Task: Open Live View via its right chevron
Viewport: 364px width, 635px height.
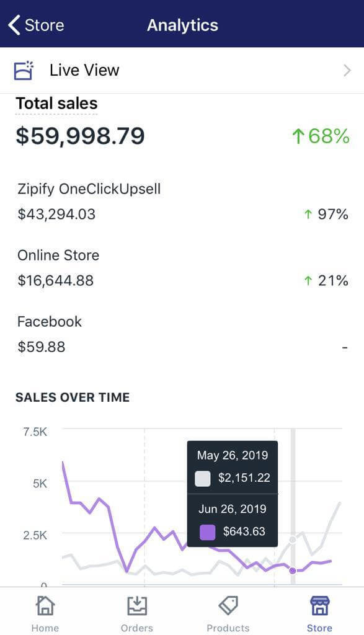Action: coord(347,70)
